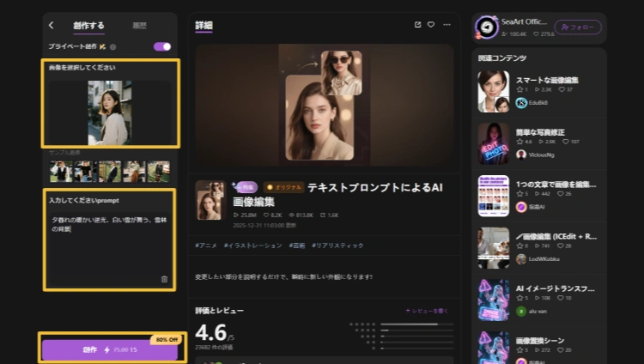Screen dimensions: 644x364
Task: Click the AI イメージトランスフ thumbnail
Action: [x=493, y=300]
